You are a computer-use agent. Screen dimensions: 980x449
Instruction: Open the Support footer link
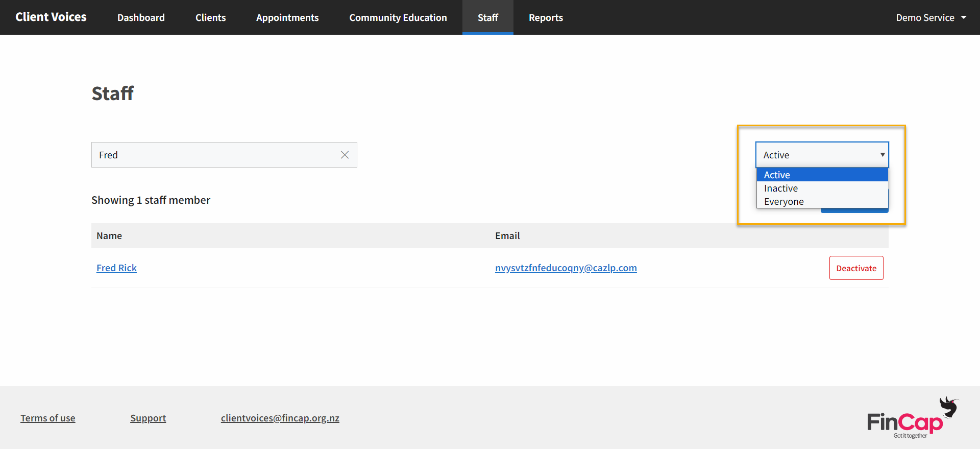(x=148, y=418)
